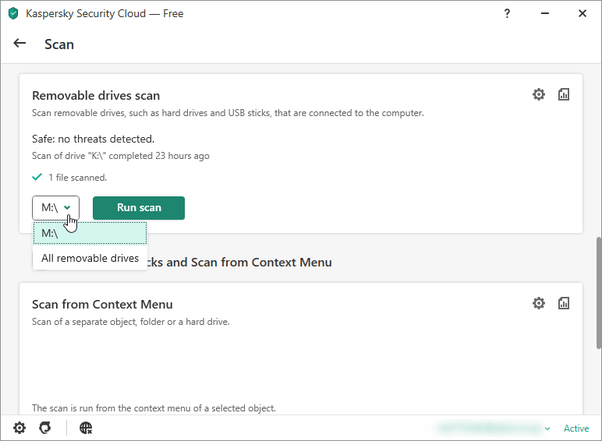
Task: Close the Kaspersky Security Cloud window
Action: point(582,13)
